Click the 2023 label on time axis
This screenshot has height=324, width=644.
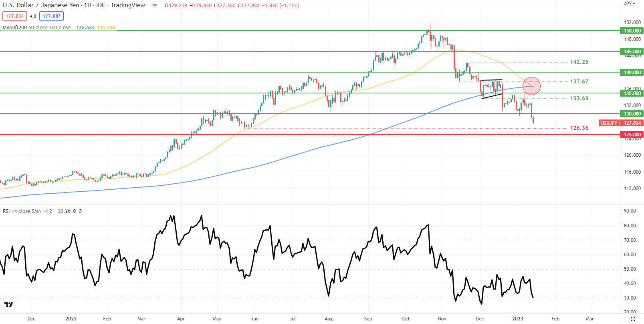click(x=518, y=319)
